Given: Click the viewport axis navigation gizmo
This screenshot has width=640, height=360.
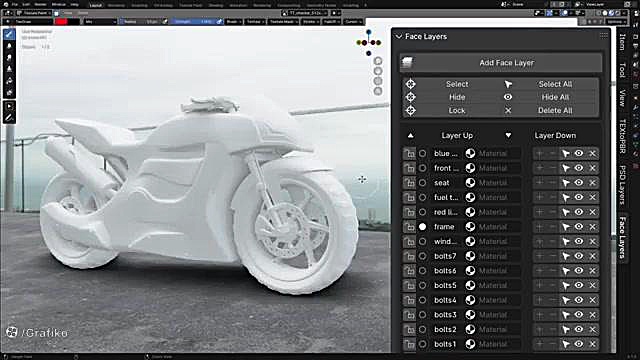Looking at the screenshot, I should pos(369,42).
